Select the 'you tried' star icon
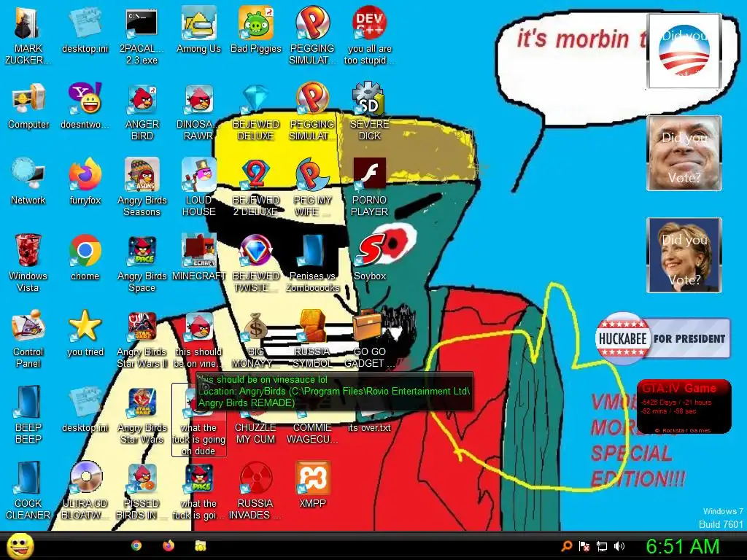Image resolution: width=747 pixels, height=560 pixels. click(85, 332)
